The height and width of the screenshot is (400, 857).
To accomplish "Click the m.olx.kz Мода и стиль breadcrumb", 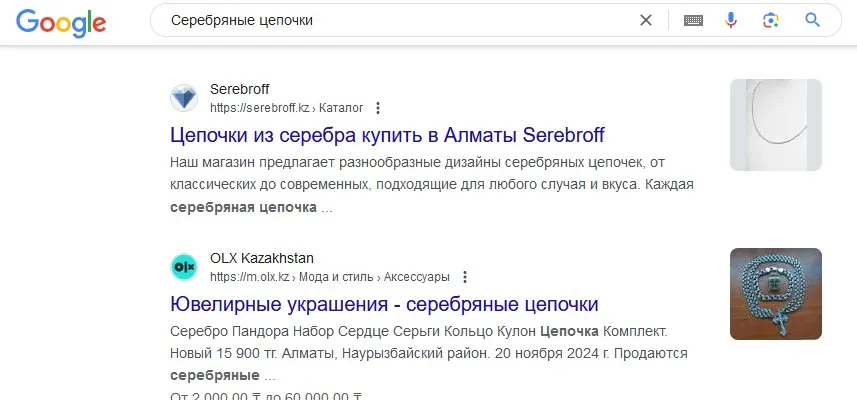I will (x=330, y=277).
